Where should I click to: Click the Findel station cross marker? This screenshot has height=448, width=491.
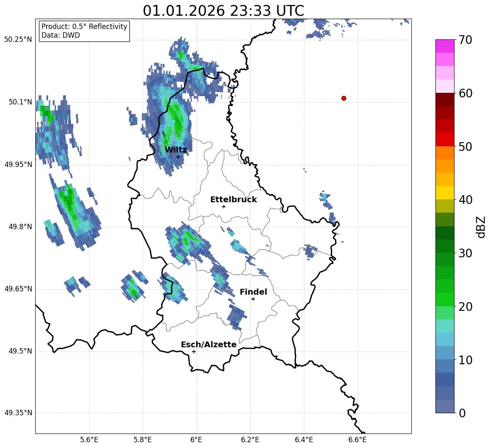(253, 299)
